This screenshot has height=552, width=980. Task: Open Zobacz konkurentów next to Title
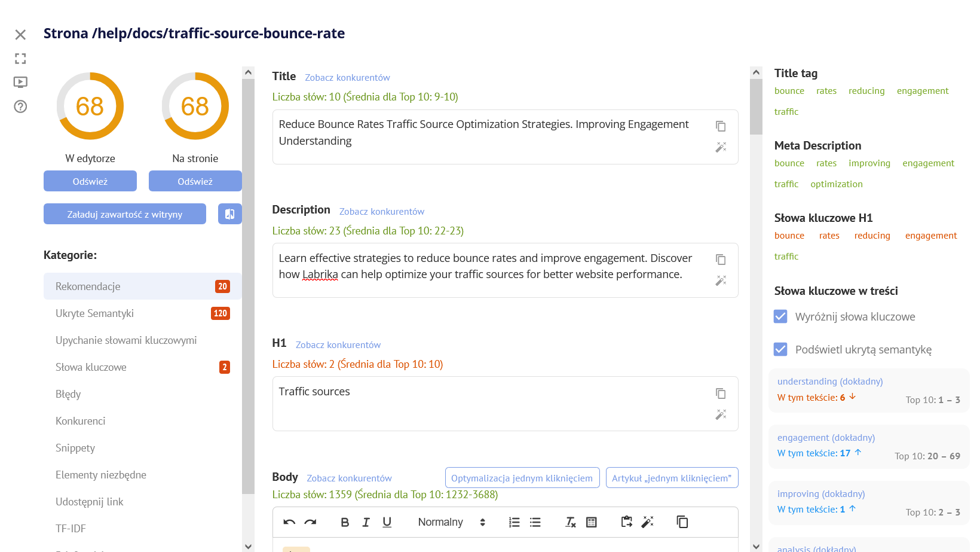pos(347,77)
